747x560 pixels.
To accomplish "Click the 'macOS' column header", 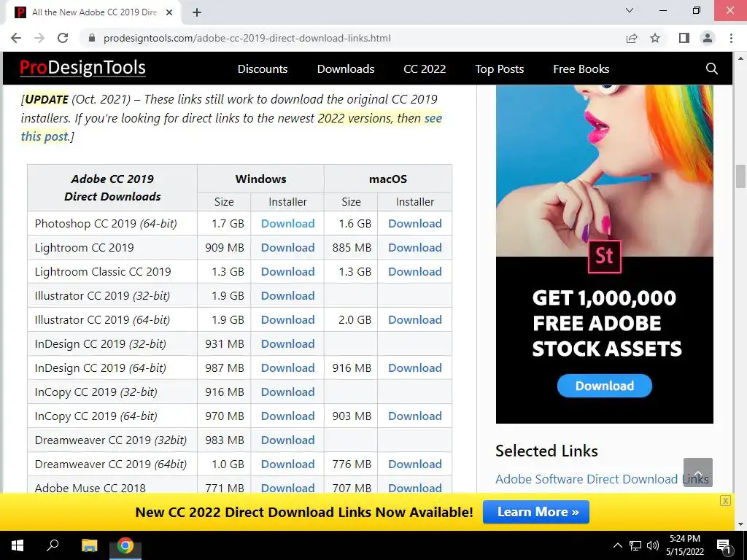I will pos(388,179).
